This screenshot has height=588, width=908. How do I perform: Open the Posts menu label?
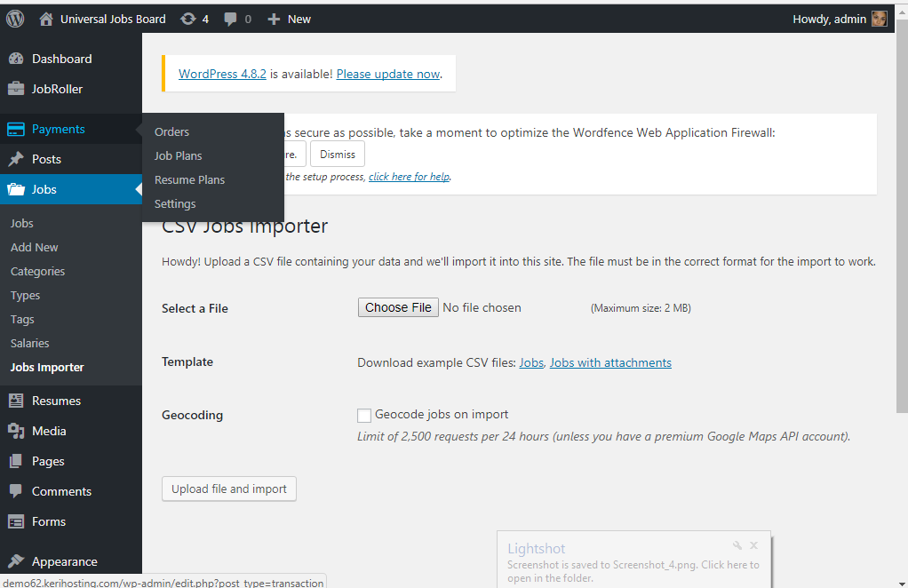click(x=46, y=159)
